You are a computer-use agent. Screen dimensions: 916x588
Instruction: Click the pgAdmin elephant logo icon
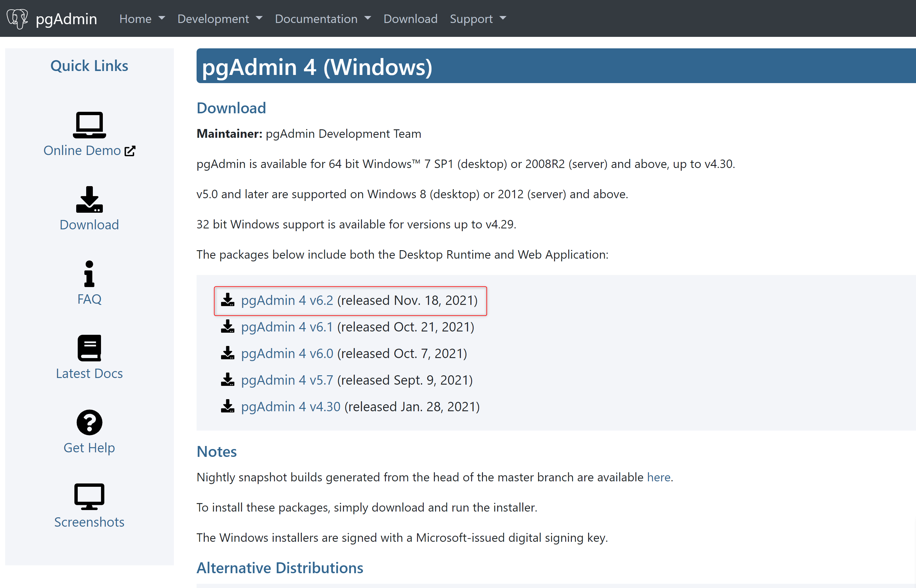(x=18, y=18)
